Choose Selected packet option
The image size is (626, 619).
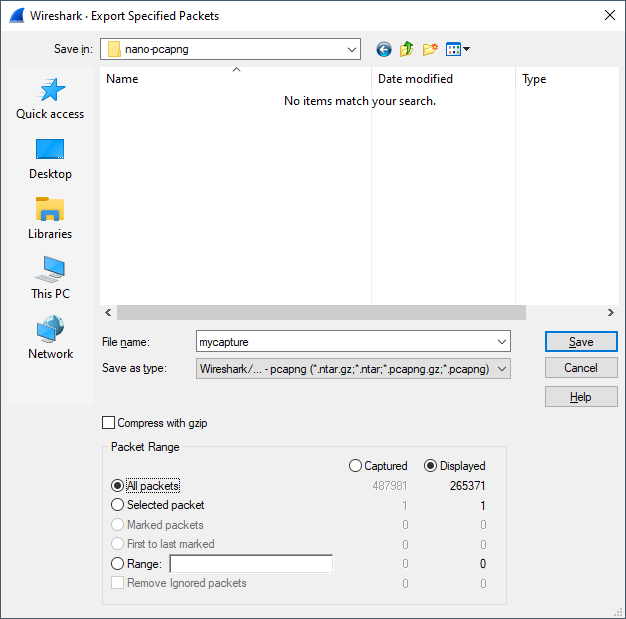tap(117, 505)
